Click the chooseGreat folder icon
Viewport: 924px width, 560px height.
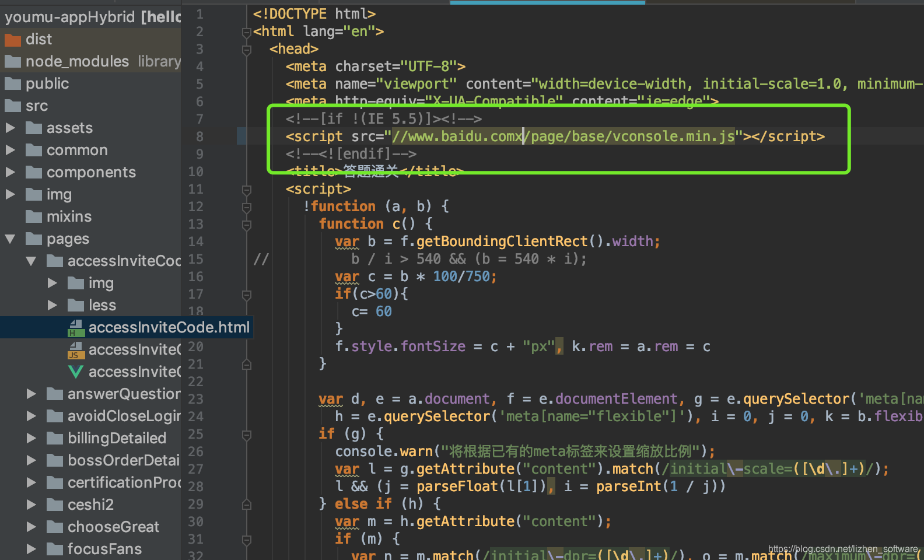(55, 527)
